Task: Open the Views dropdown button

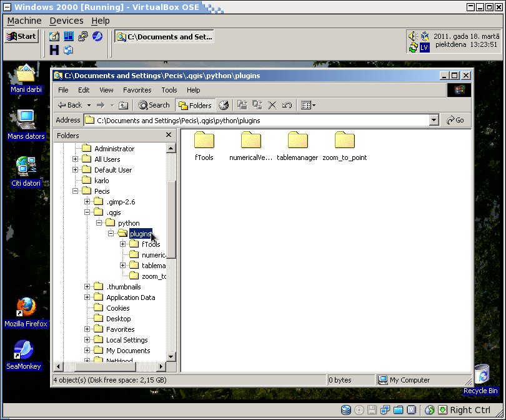Action: [308, 105]
